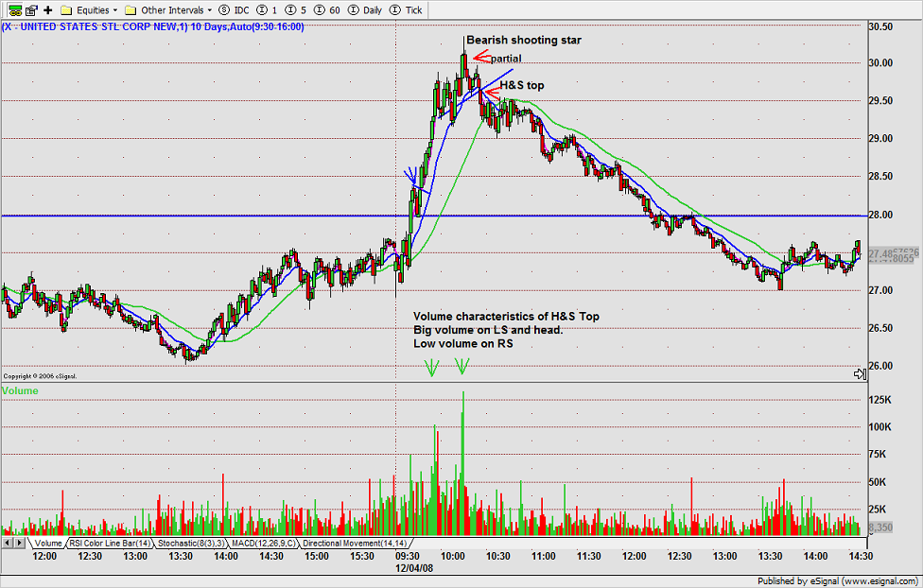Switch to the 5-minute interval button

[296, 10]
